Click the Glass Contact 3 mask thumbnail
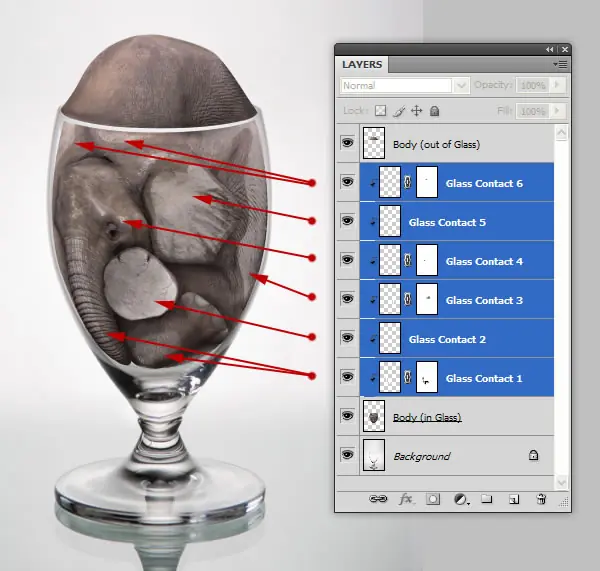 click(427, 299)
